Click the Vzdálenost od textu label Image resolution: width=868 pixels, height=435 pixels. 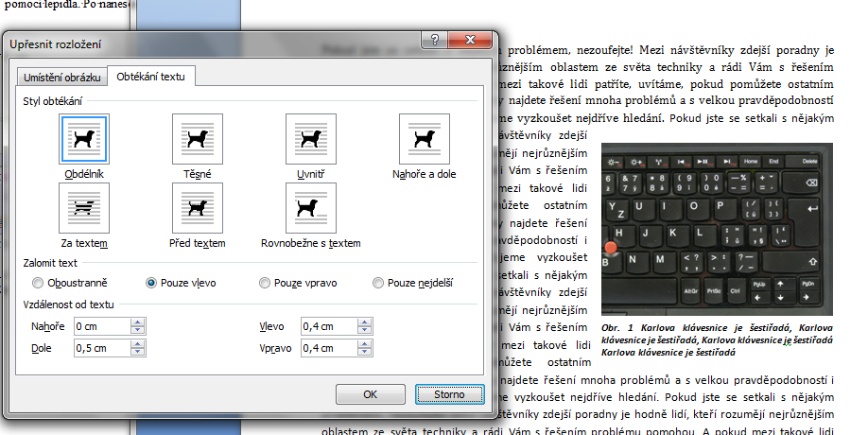(x=69, y=304)
